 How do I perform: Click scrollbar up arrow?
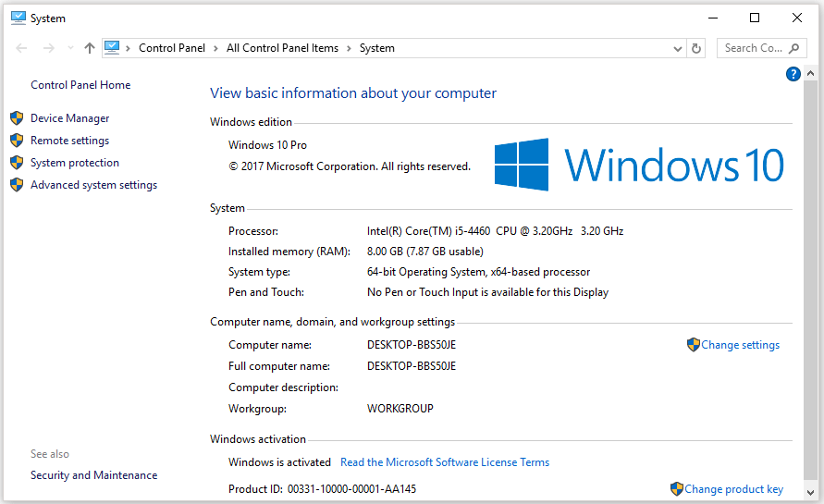pos(810,74)
